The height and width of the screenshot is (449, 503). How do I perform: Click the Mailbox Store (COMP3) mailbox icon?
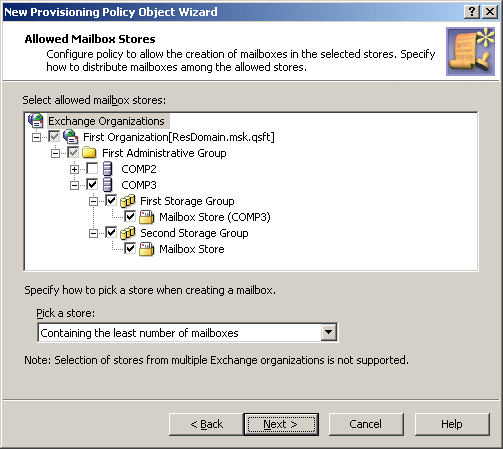pos(146,217)
